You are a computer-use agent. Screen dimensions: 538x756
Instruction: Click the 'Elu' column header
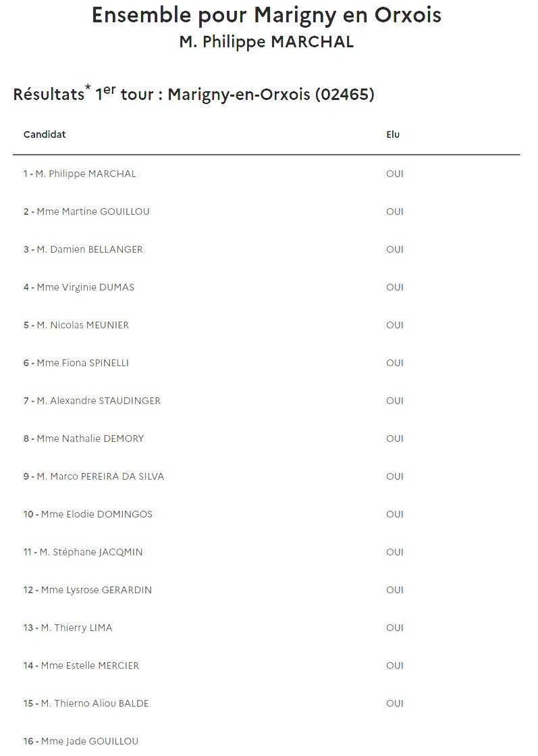tap(393, 134)
